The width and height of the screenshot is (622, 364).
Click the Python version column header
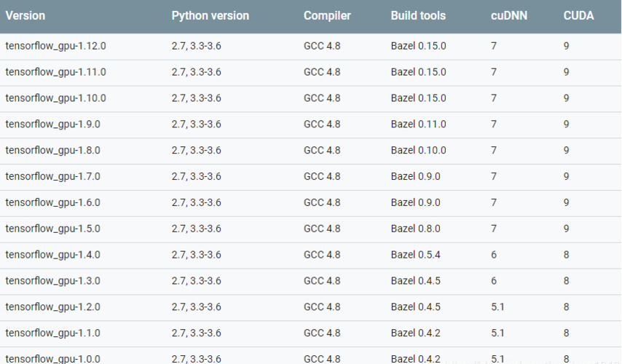click(x=210, y=16)
